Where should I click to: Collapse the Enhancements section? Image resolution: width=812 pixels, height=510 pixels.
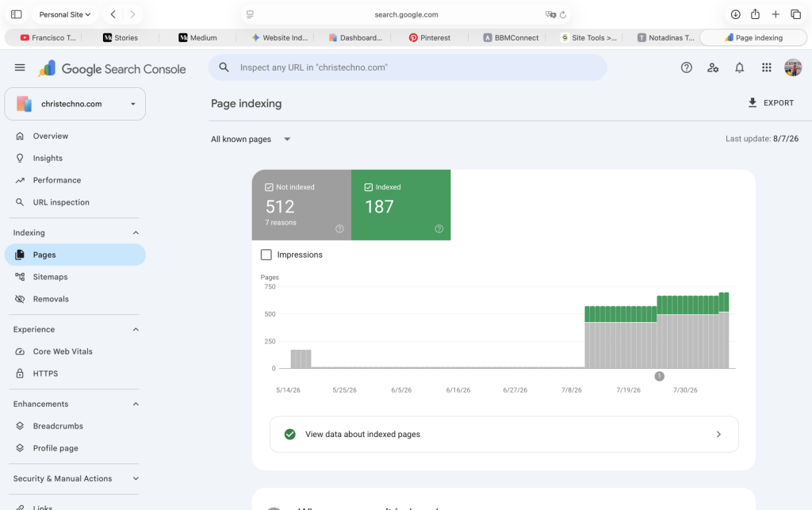tap(136, 404)
